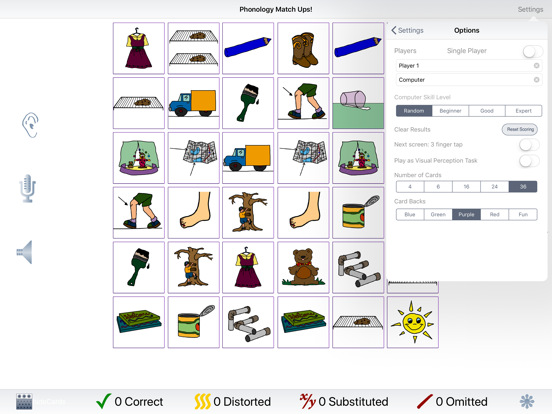The height and width of the screenshot is (414, 552).
Task: Tap the Phonology Match Ups! title
Action: click(x=276, y=10)
